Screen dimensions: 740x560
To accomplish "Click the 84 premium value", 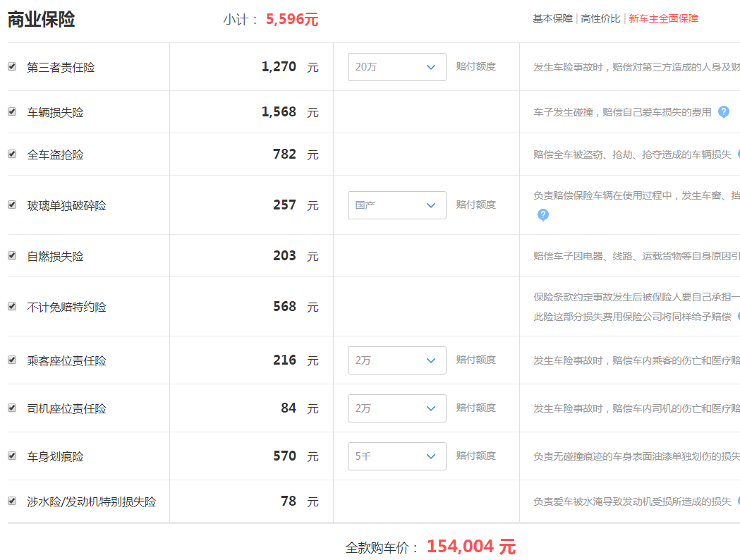I will pos(289,408).
